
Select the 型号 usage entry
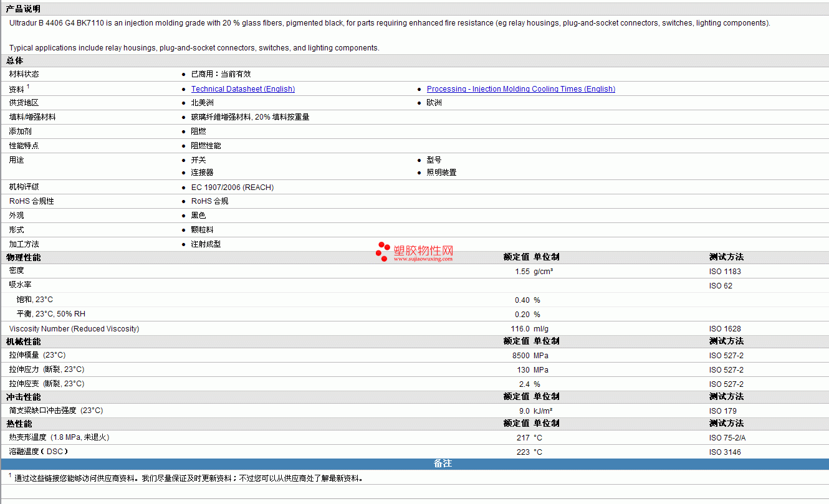434,160
